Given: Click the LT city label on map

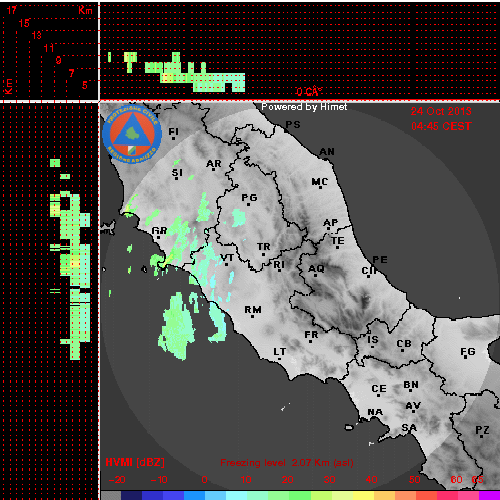Looking at the screenshot, I should [280, 352].
